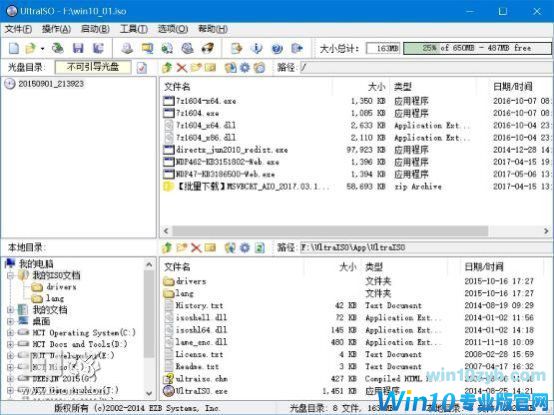Click the 不可引导光盘 boot type field

pos(93,67)
